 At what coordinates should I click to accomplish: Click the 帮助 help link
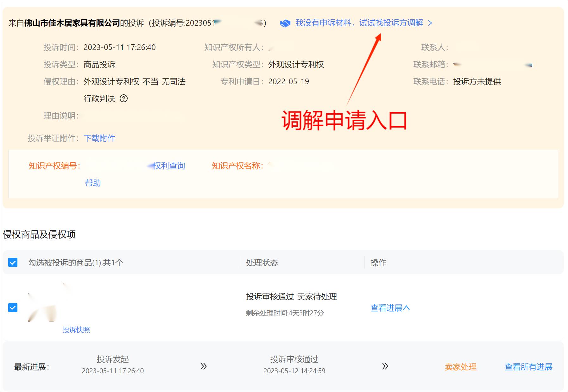[x=92, y=183]
